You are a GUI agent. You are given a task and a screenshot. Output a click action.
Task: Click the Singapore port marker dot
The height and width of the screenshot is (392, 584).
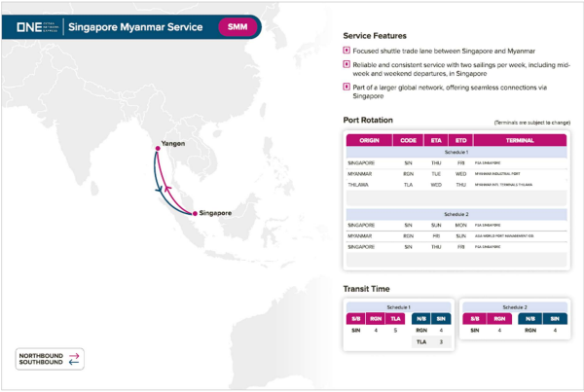195,213
